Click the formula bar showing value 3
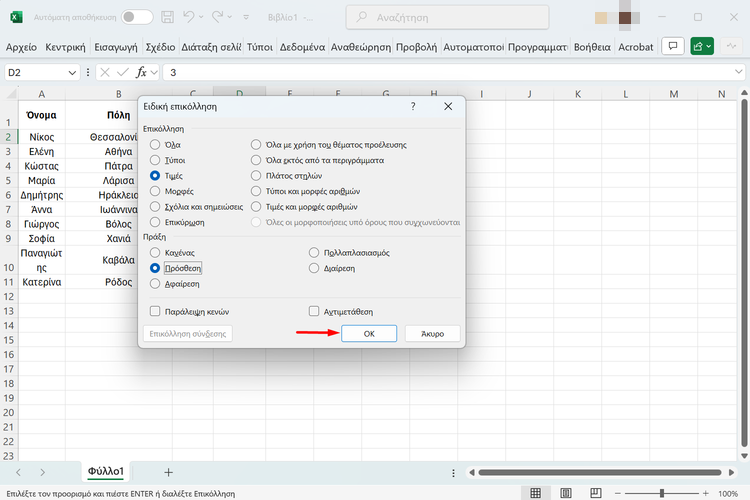This screenshot has height=500, width=750. [x=447, y=72]
